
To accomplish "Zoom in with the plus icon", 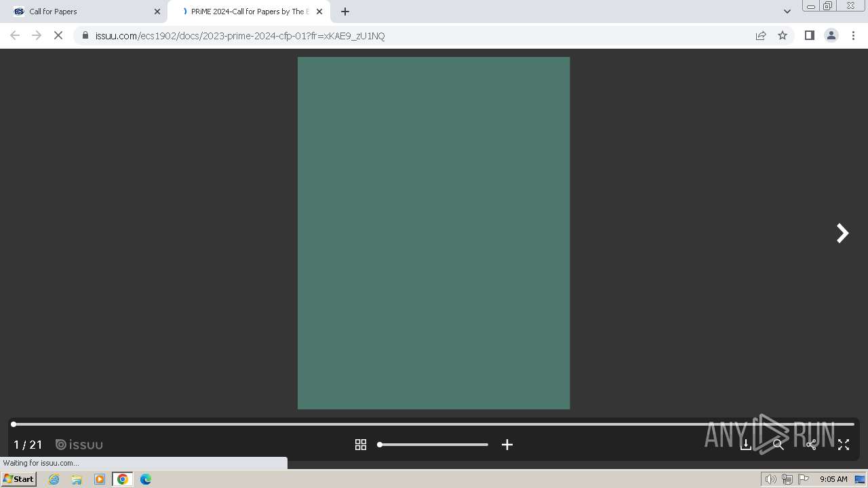I will click(x=507, y=445).
